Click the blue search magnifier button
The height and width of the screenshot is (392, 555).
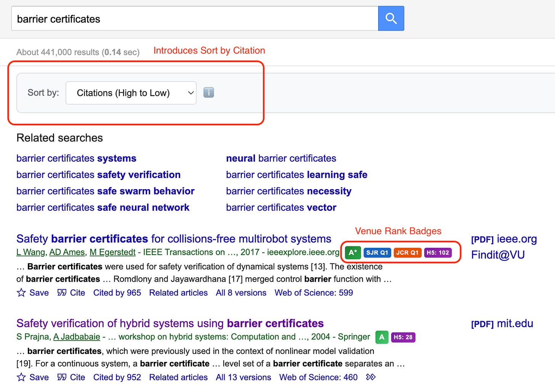[x=391, y=18]
